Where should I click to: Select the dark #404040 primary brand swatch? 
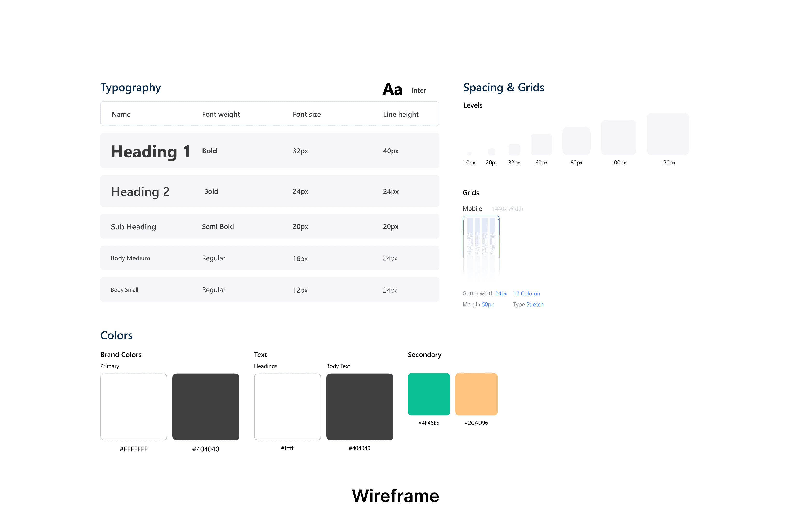[206, 406]
